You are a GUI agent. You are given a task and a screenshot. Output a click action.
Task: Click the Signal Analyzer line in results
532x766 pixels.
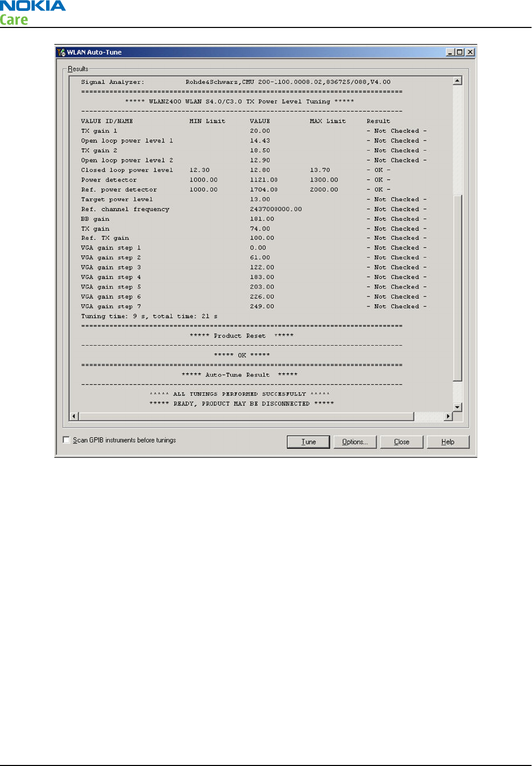coord(236,82)
